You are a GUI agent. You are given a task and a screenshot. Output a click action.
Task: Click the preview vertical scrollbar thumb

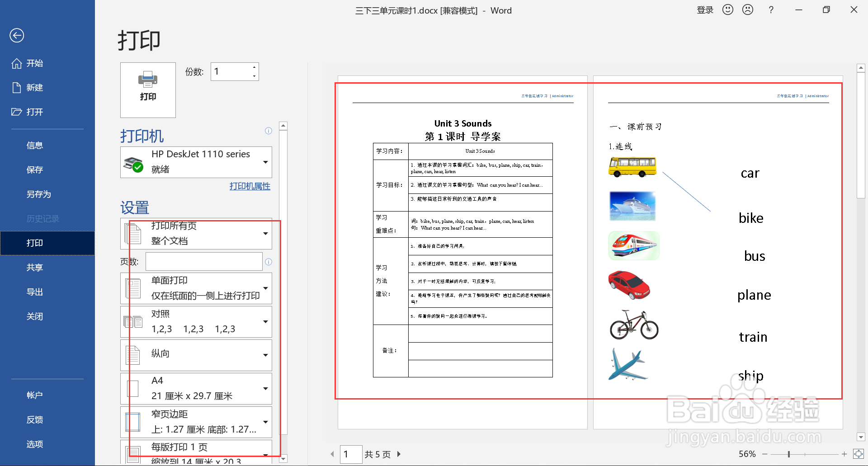coord(861,135)
